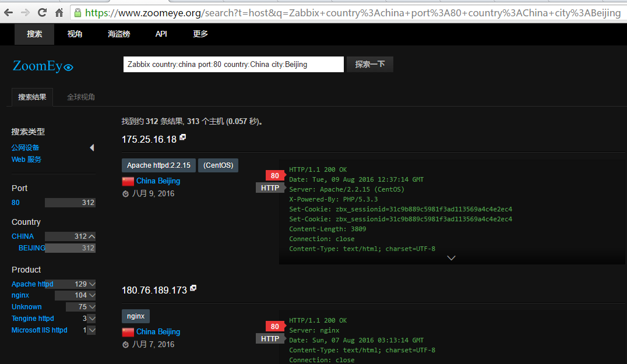627x364 pixels.
Task: Select the BEIJING city filter
Action: point(32,248)
